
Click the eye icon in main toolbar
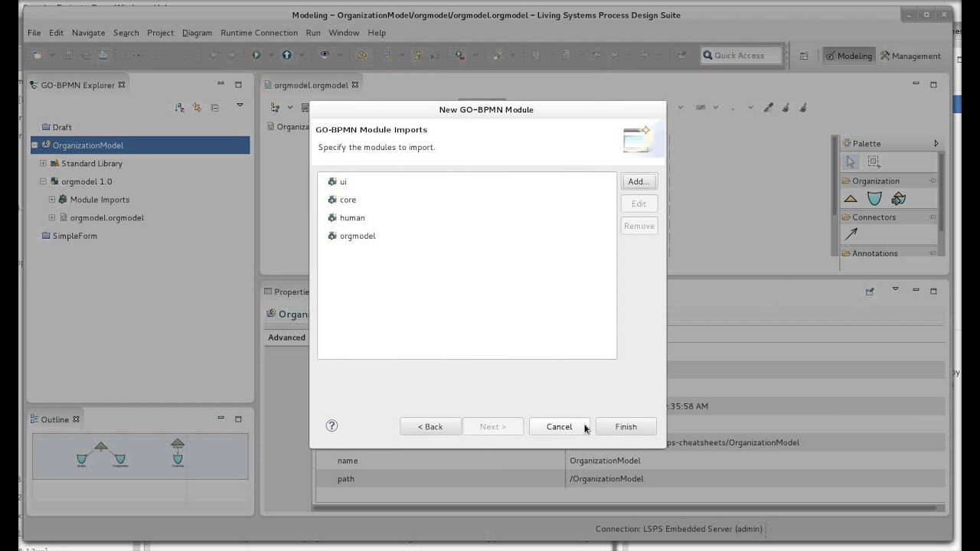(325, 55)
